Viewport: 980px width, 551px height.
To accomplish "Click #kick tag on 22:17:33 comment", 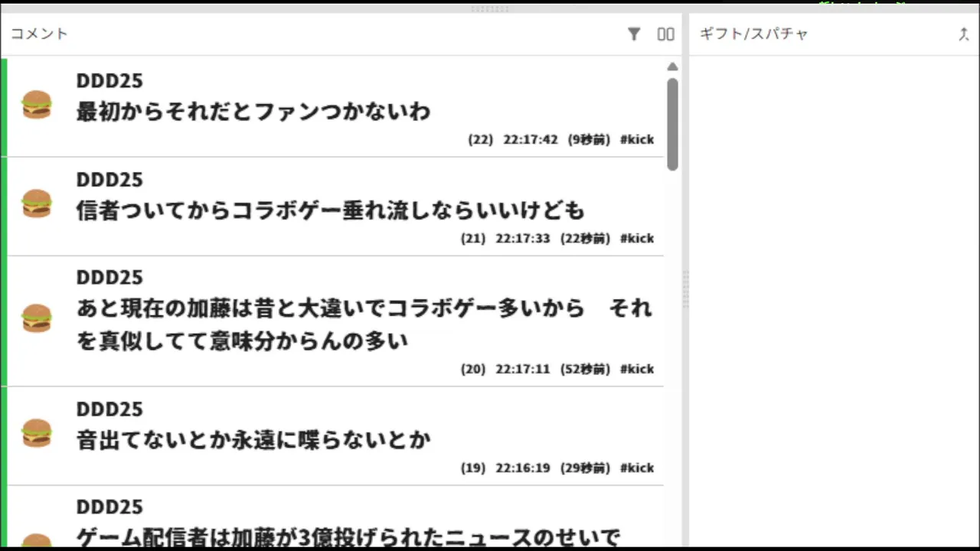I will pos(637,238).
